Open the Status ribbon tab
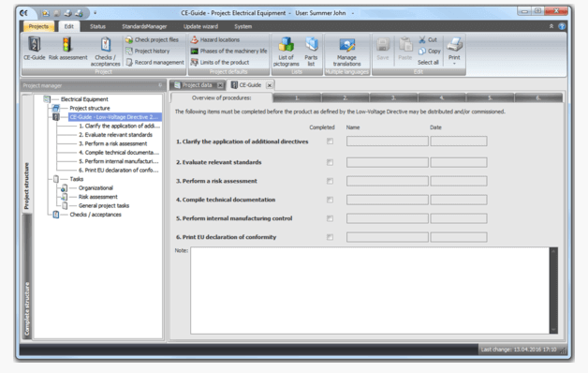The image size is (588, 373). coord(97,26)
